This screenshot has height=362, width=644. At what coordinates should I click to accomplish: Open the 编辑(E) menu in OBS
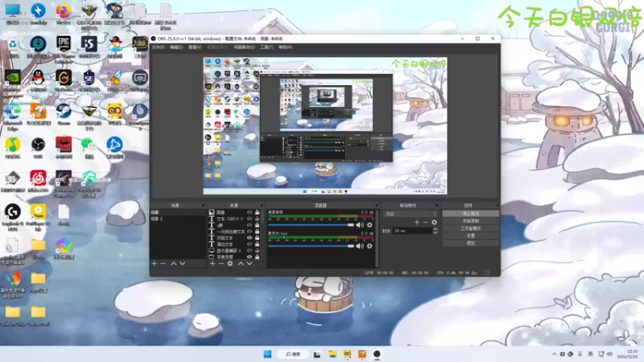[x=176, y=47]
